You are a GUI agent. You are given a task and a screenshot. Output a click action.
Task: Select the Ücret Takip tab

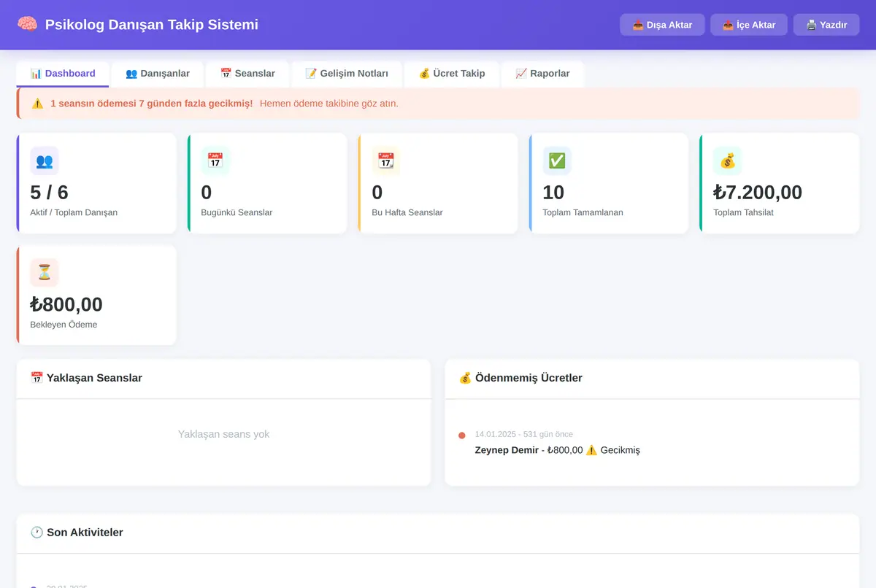(x=452, y=74)
